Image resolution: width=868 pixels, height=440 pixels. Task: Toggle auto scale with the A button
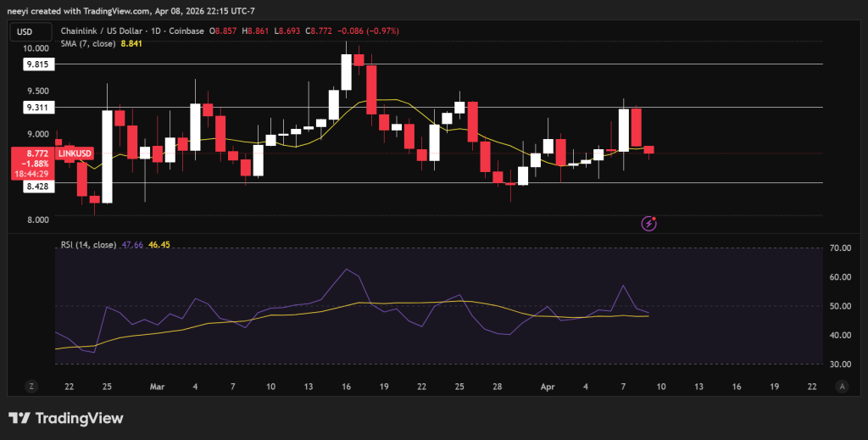842,386
